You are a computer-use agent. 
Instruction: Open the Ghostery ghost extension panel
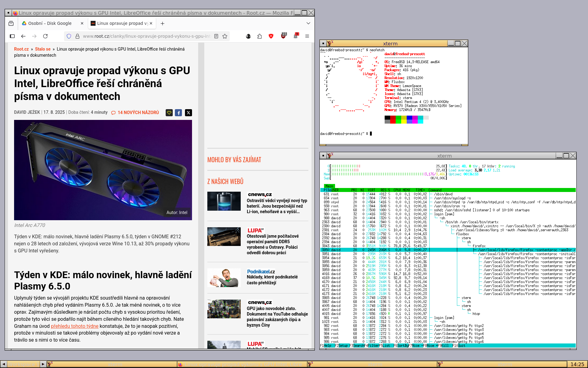(x=295, y=37)
